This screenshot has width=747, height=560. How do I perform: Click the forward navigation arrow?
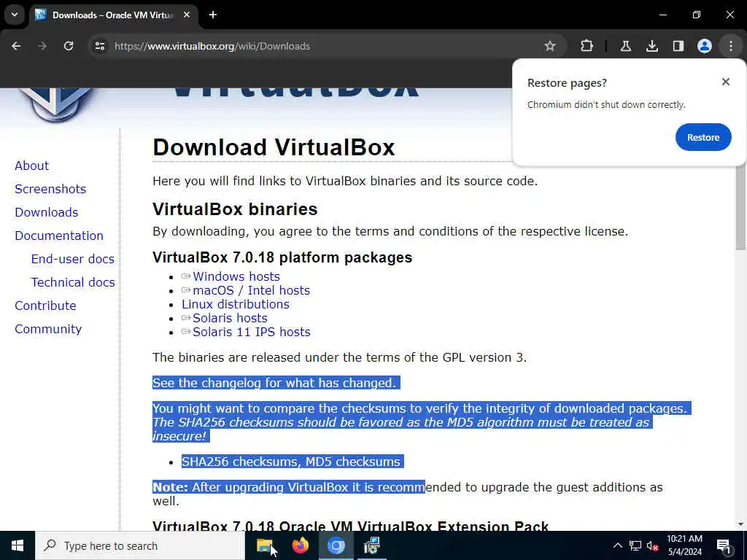coord(42,46)
